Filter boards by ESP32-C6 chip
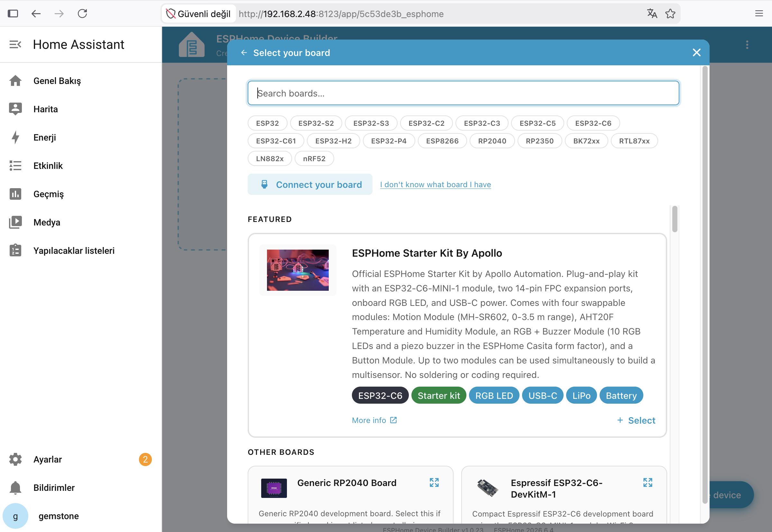 pos(593,123)
